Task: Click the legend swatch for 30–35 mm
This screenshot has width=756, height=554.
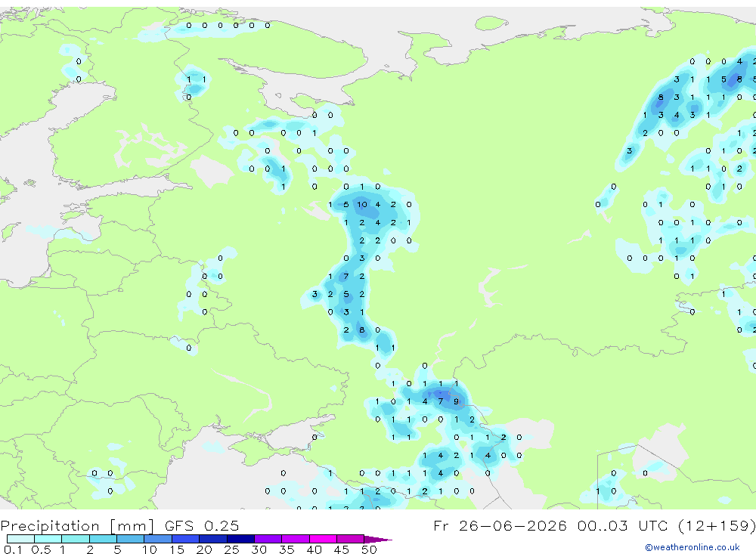Action: coord(268,539)
